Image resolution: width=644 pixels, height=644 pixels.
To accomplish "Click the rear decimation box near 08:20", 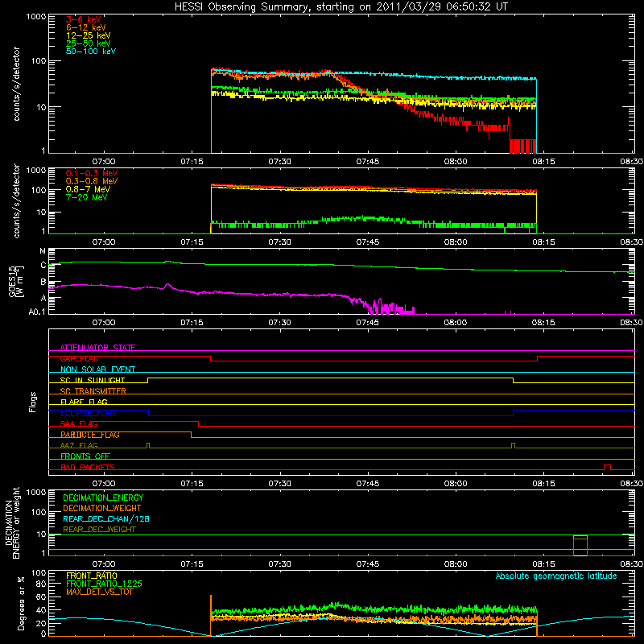I will coord(580,546).
